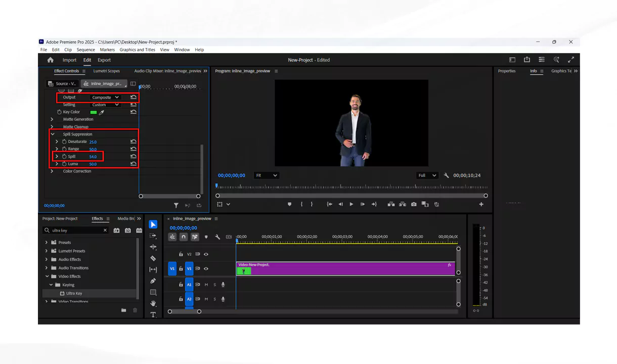Choose the Hand tool

(153, 303)
